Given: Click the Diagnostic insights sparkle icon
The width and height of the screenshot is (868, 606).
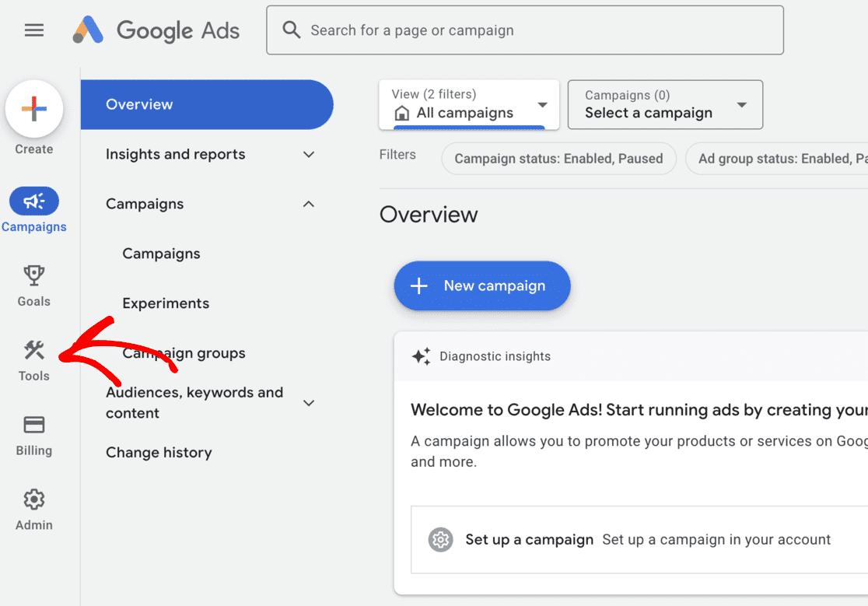Looking at the screenshot, I should click(x=421, y=356).
